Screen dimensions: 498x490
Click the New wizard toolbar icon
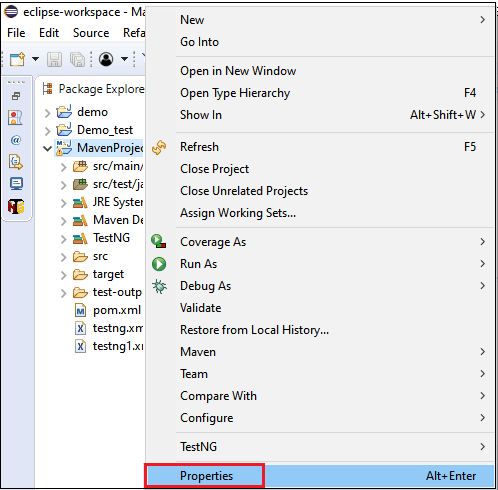pos(17,59)
